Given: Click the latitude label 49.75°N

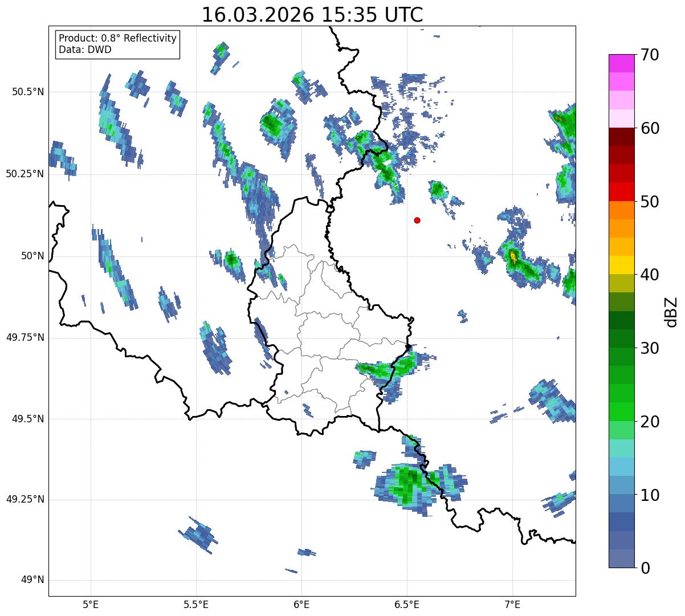Looking at the screenshot, I should click(x=25, y=337).
